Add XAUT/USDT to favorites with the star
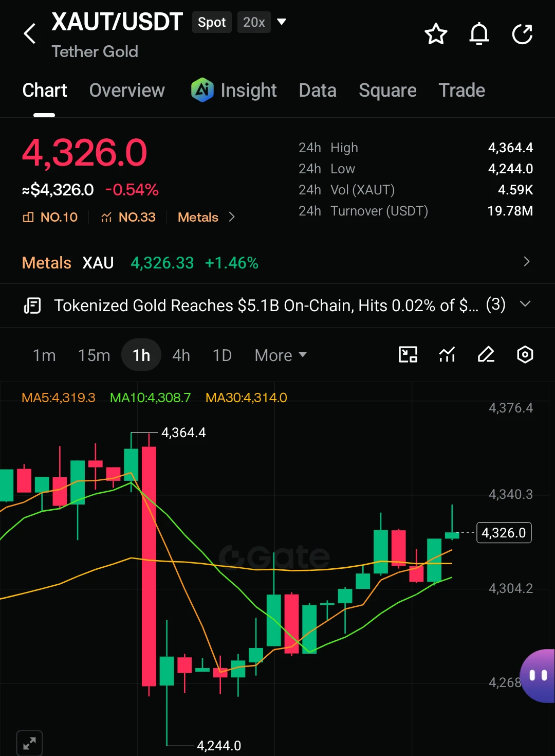Image resolution: width=555 pixels, height=756 pixels. [436, 34]
